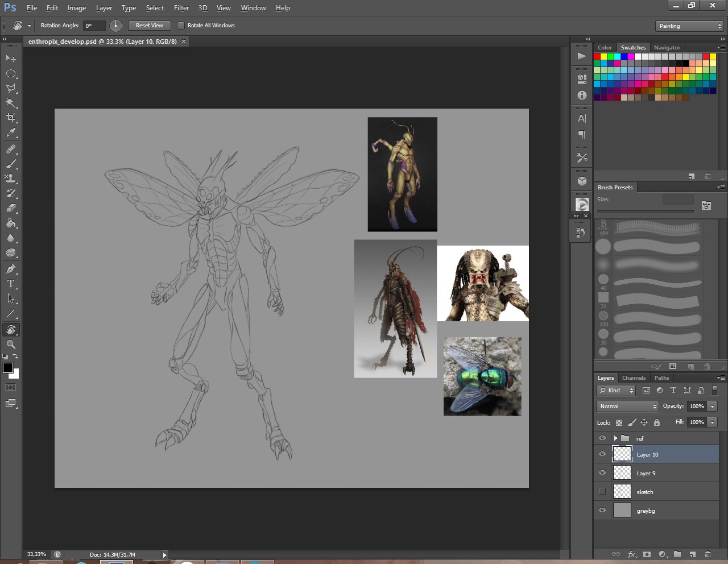Viewport: 728px width, 564px height.
Task: Select the Eyedropper tool
Action: (11, 133)
